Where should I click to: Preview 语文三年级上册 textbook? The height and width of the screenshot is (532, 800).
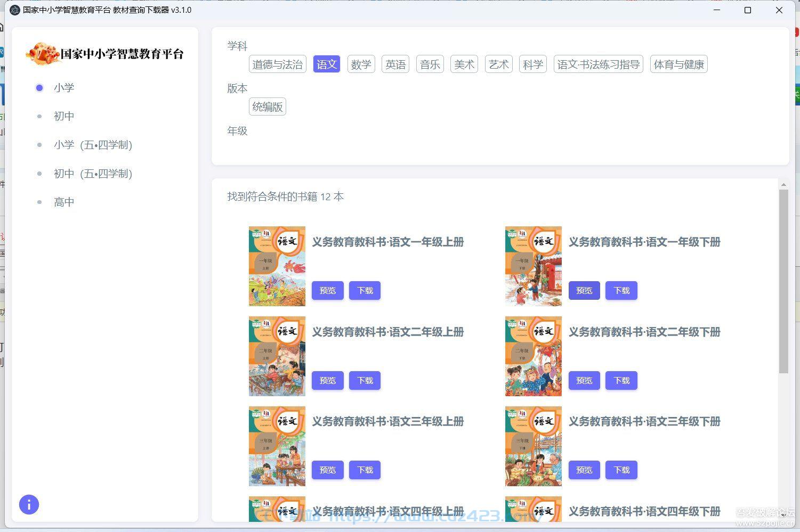click(x=327, y=470)
